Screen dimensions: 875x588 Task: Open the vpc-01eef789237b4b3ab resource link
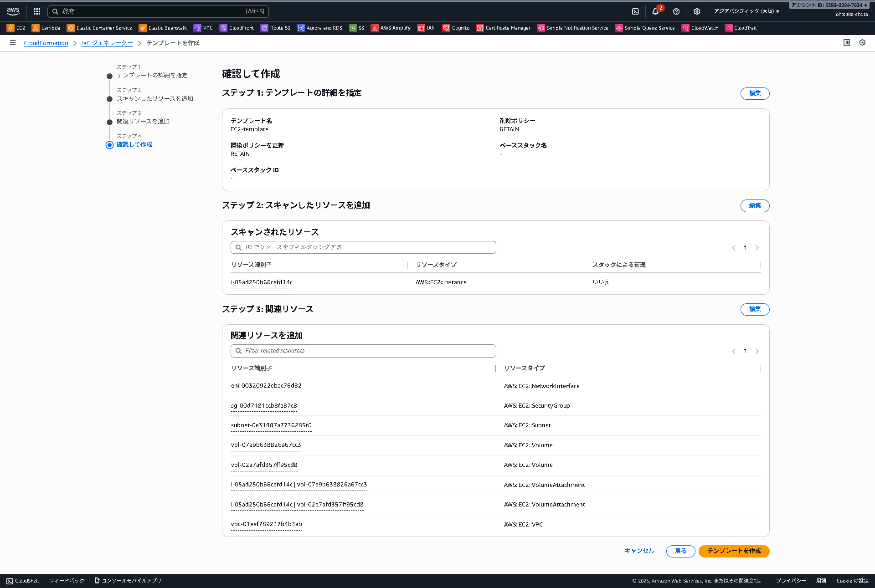[x=266, y=524]
